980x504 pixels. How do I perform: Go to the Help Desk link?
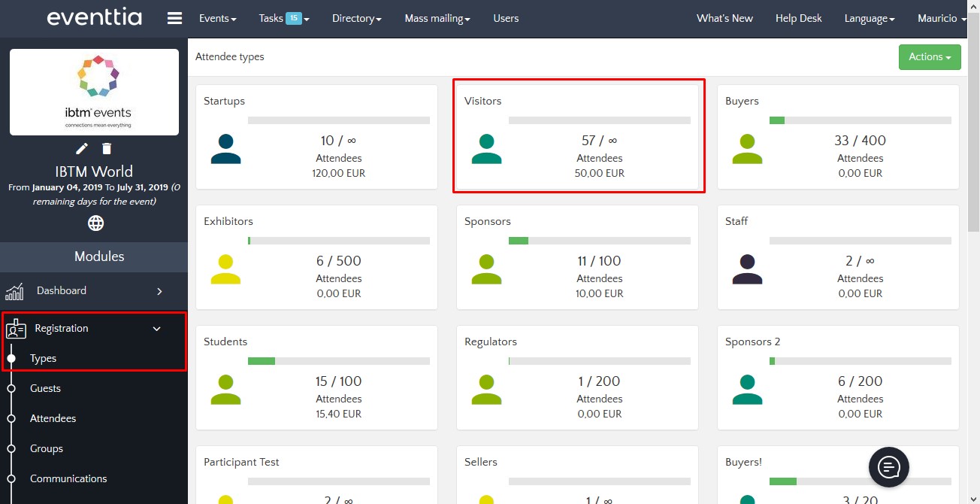click(798, 18)
